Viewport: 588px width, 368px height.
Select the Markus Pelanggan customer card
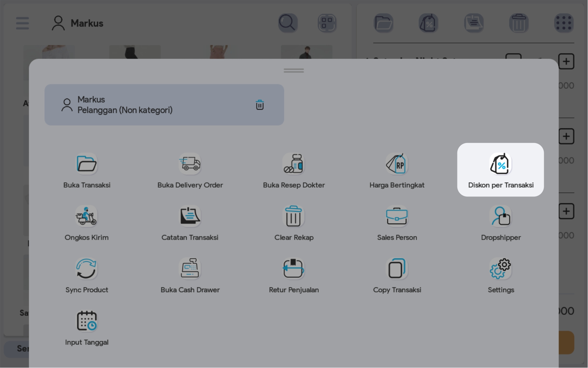click(x=150, y=105)
